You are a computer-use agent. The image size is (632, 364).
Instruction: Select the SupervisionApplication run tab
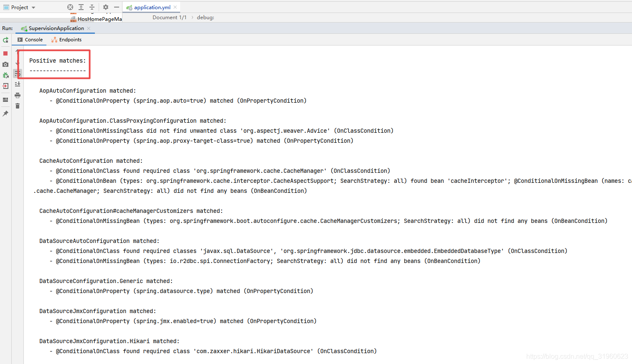(x=56, y=28)
